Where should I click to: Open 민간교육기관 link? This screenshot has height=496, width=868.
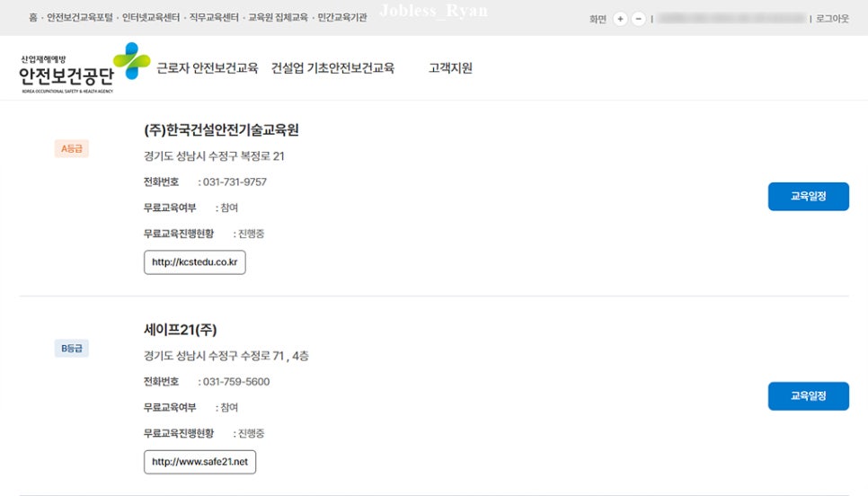click(x=342, y=18)
